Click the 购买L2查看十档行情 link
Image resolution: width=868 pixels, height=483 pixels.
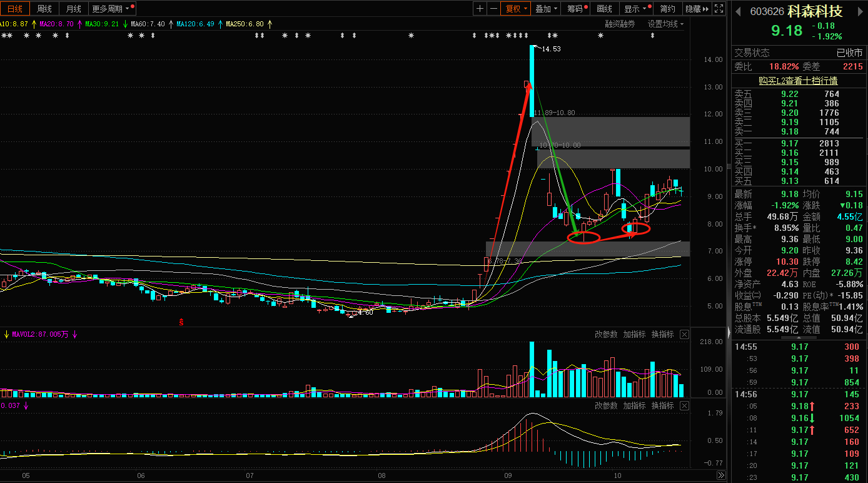[798, 81]
